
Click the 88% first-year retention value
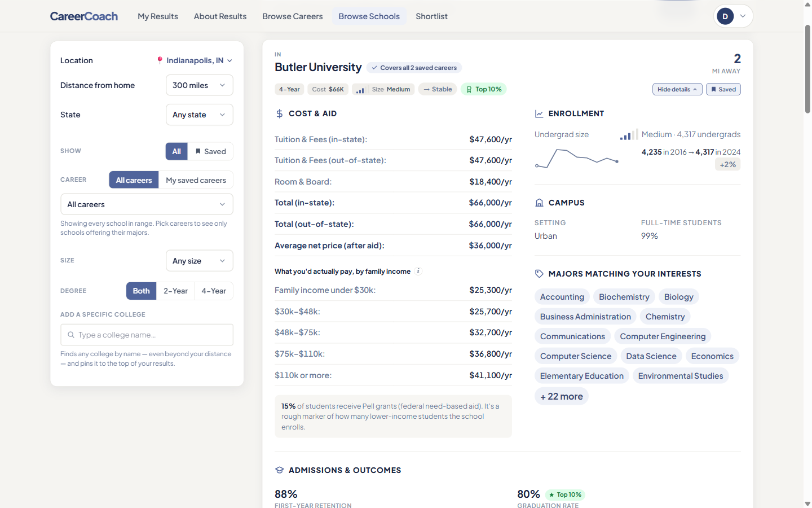pos(286,494)
